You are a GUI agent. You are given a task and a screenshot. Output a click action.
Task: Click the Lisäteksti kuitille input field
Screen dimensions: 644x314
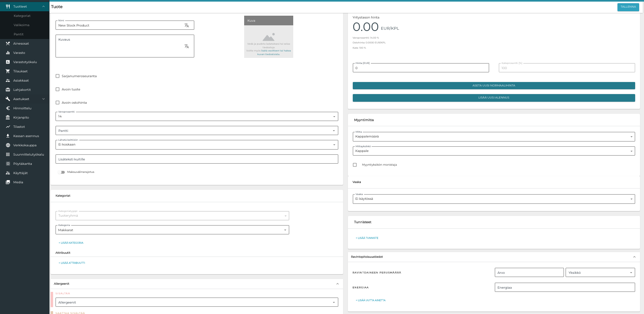pos(196,159)
